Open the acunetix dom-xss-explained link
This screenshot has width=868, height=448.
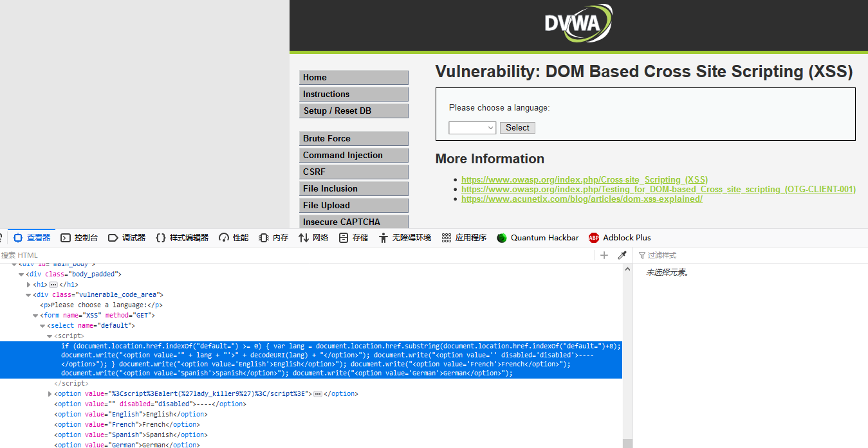click(x=582, y=199)
